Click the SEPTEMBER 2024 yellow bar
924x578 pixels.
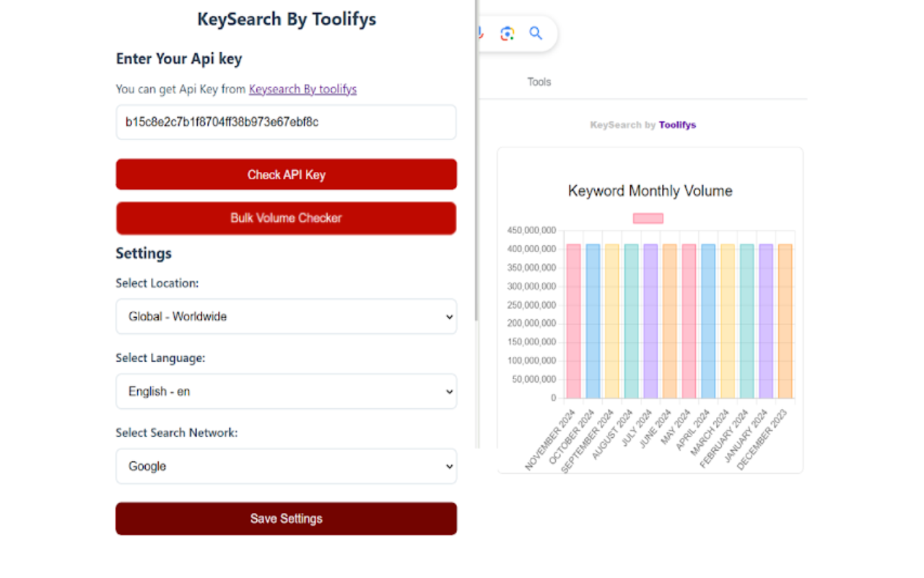click(x=611, y=322)
